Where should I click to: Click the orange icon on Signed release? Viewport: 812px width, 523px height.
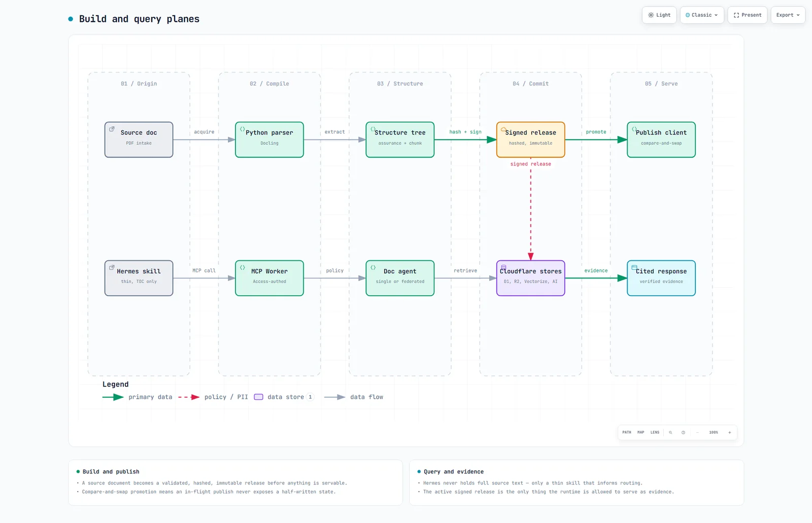click(x=503, y=129)
